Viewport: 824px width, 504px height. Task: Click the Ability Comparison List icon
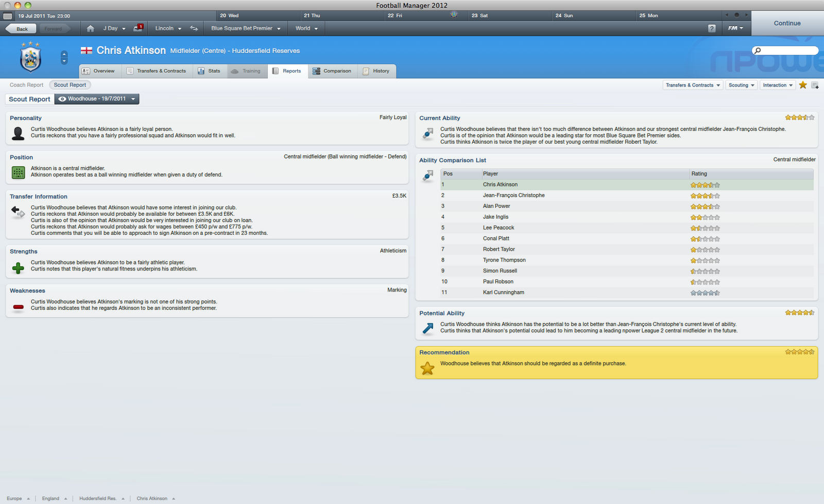click(428, 176)
